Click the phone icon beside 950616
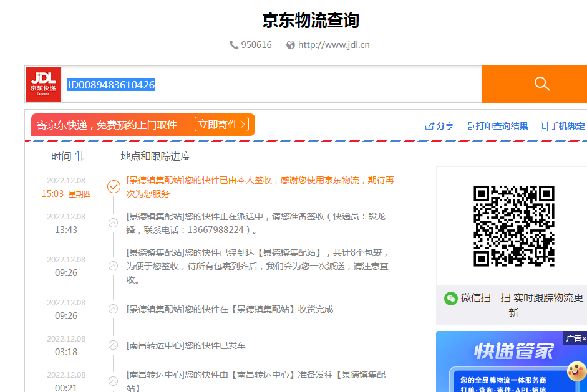 (x=233, y=45)
